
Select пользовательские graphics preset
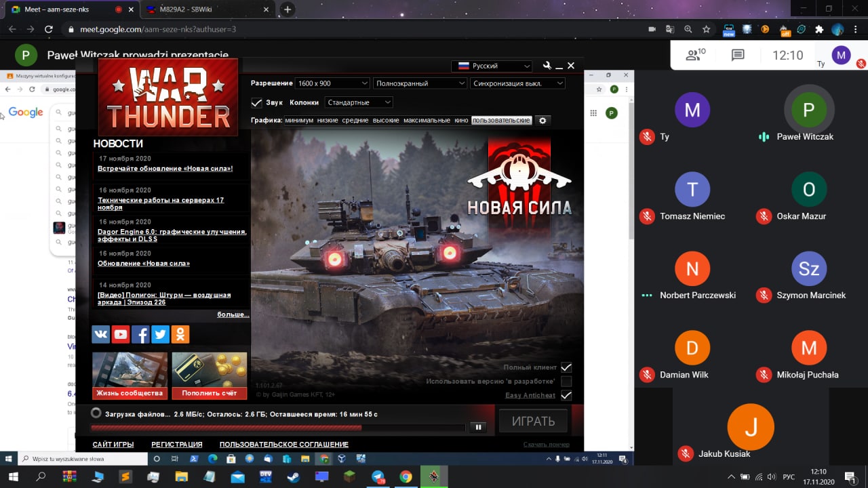tap(501, 121)
